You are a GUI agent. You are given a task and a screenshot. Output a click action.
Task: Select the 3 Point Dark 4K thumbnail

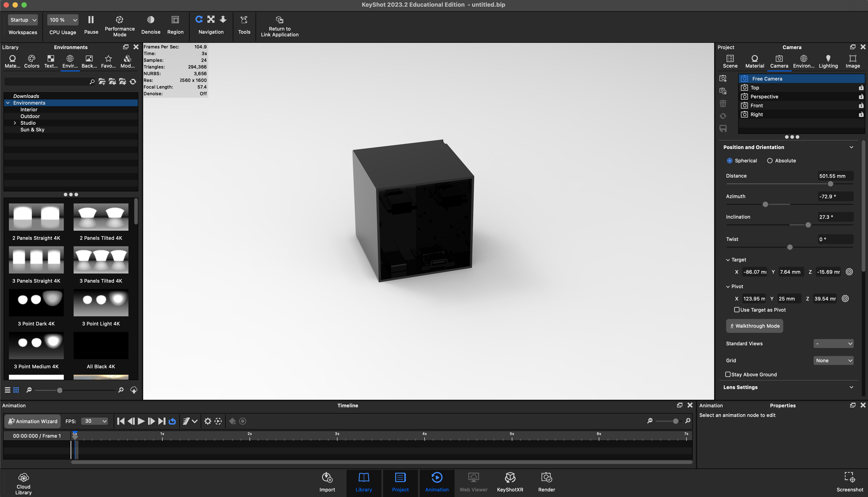[36, 303]
